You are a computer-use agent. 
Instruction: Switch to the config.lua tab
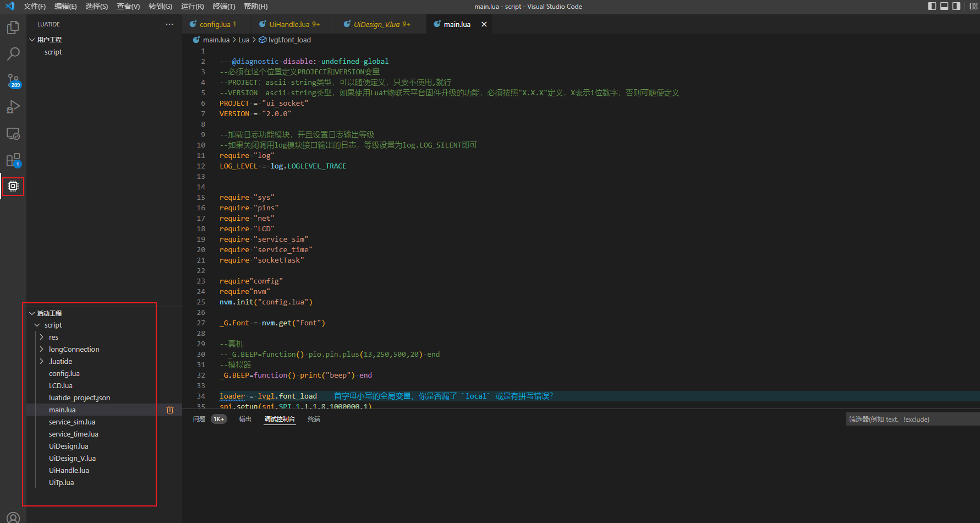click(x=217, y=24)
